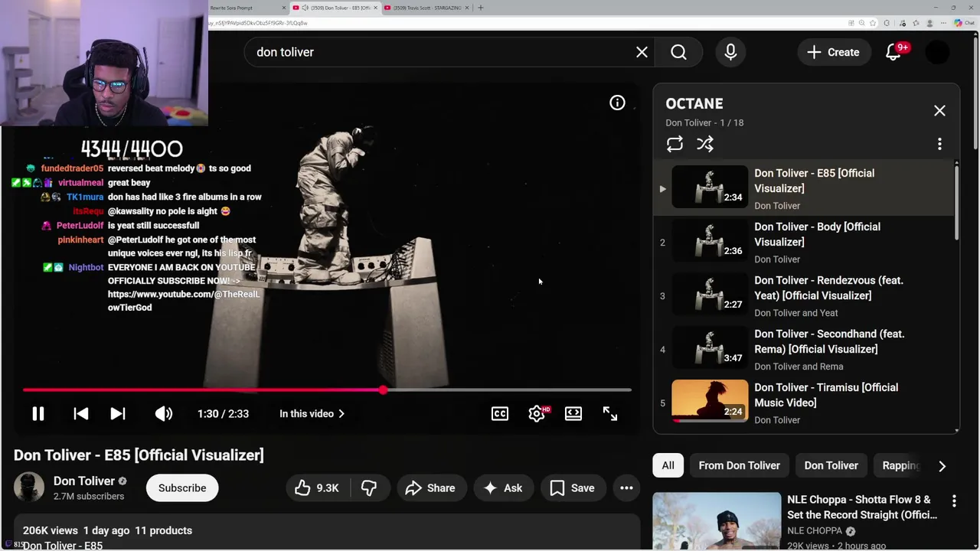Screen dimensions: 980x551
Task: Toggle closed captions CC button
Action: pos(499,413)
